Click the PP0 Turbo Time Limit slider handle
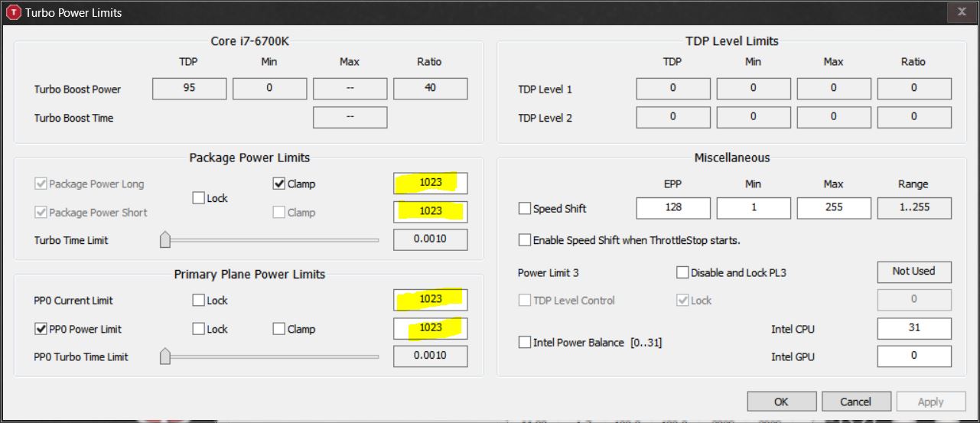Viewport: 980px width, 423px height. pyautogui.click(x=165, y=356)
